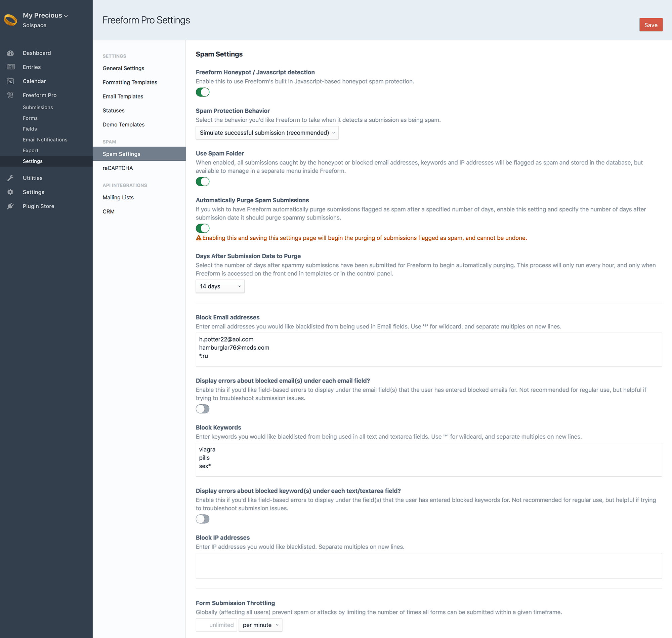Image resolution: width=672 pixels, height=638 pixels.
Task: Open the Plugin Store icon
Action: pyautogui.click(x=10, y=206)
